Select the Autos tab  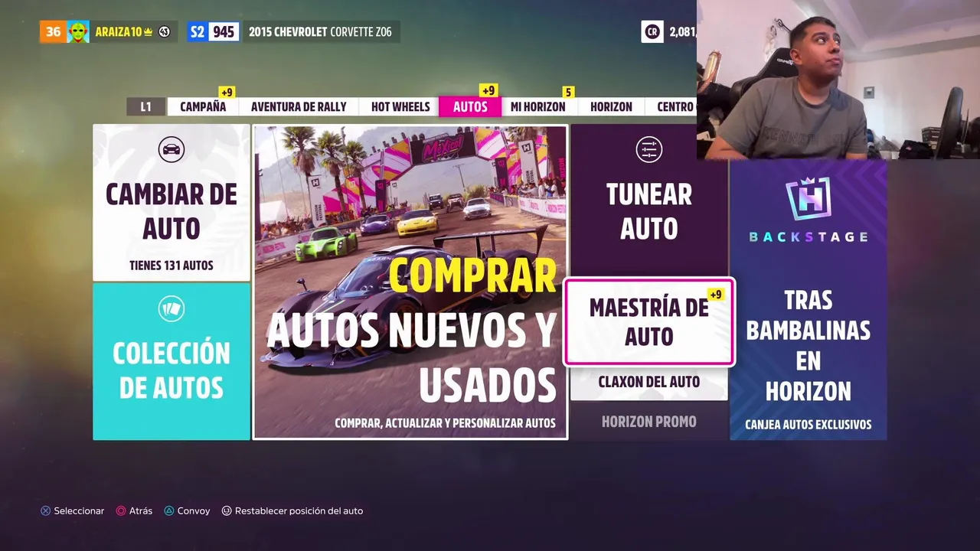point(470,107)
